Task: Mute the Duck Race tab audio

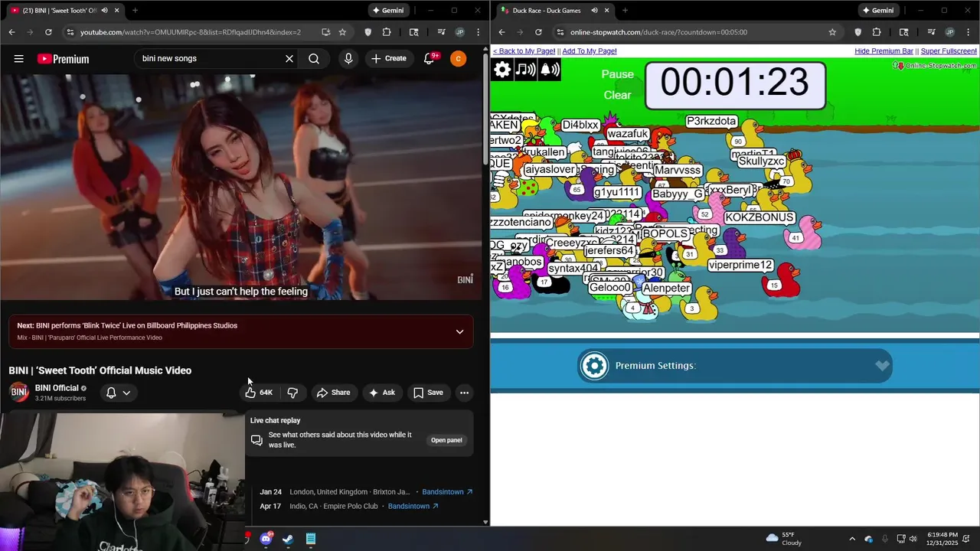Action: coord(595,11)
